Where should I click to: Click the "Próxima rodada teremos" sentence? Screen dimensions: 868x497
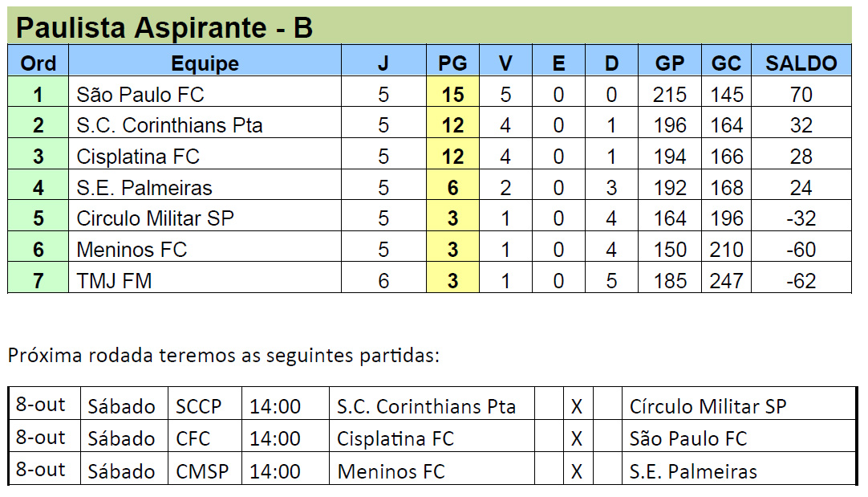(224, 356)
